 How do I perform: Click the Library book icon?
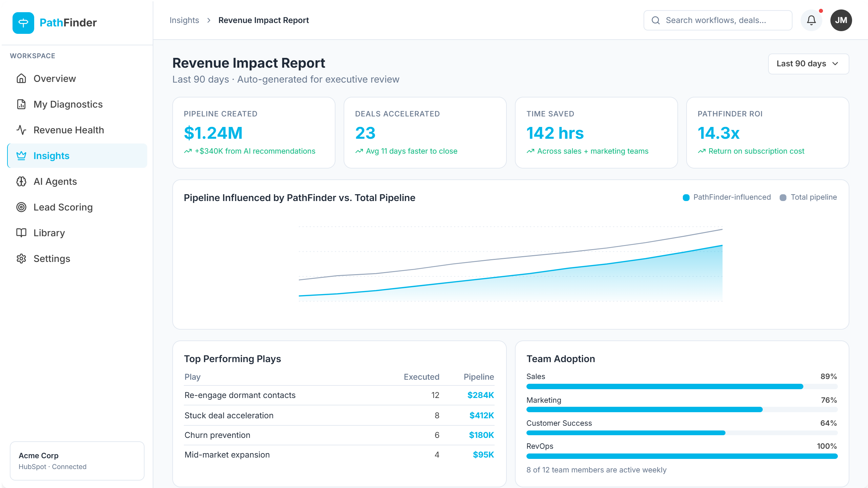coord(21,233)
